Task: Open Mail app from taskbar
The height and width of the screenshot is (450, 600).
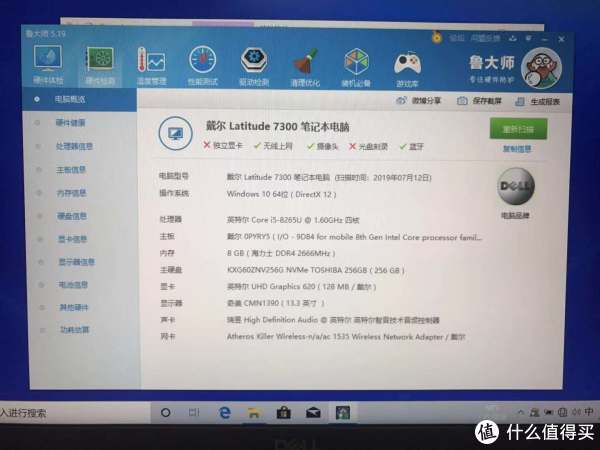Action: coord(313,413)
